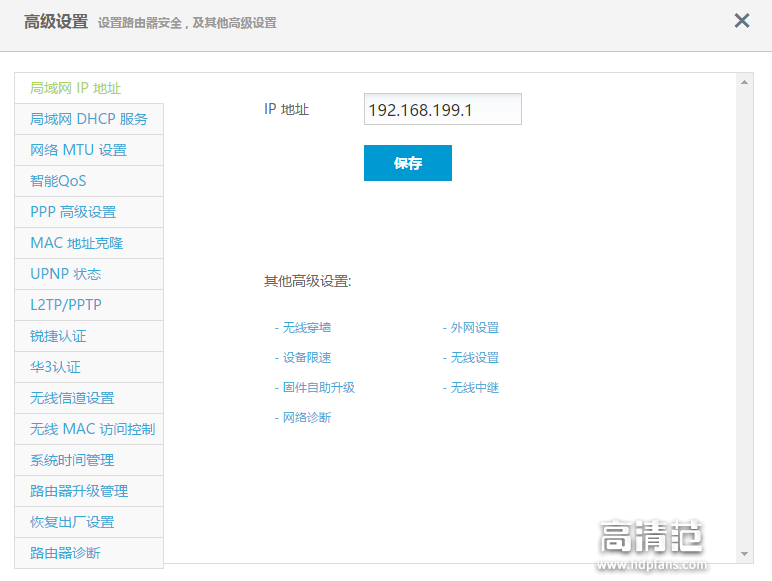
Task: Close the 高级设置 dialog with the X
Action: (x=741, y=21)
